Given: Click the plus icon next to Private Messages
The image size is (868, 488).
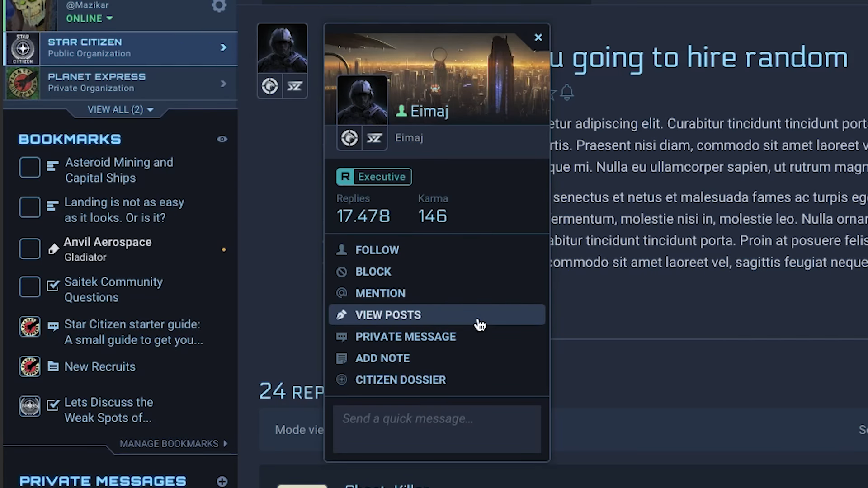Looking at the screenshot, I should [x=222, y=481].
